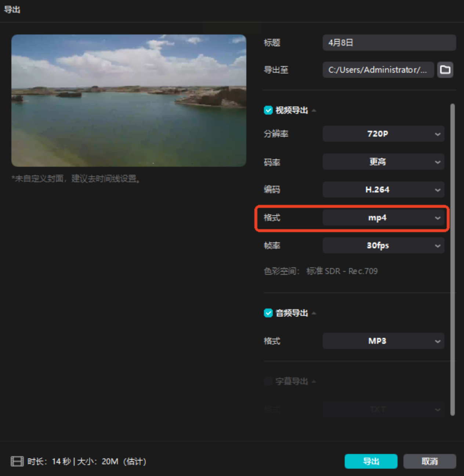Click the 编码 label

pyautogui.click(x=272, y=190)
